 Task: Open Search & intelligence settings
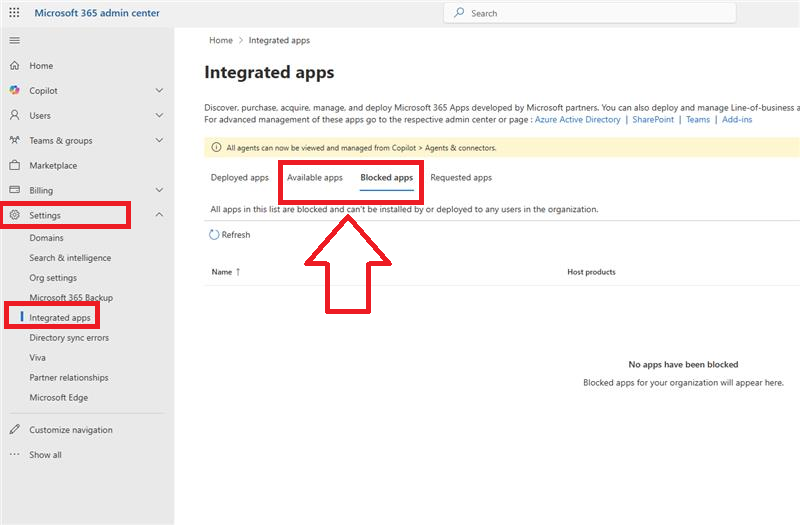pyautogui.click(x=70, y=258)
